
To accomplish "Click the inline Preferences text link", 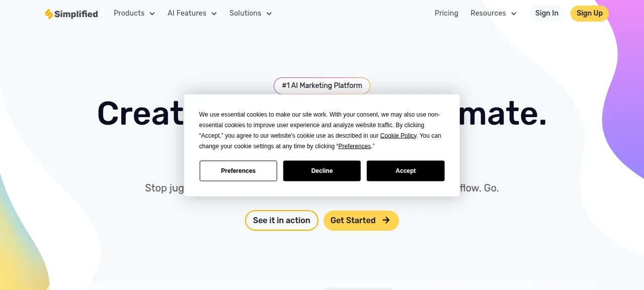I will point(355,146).
